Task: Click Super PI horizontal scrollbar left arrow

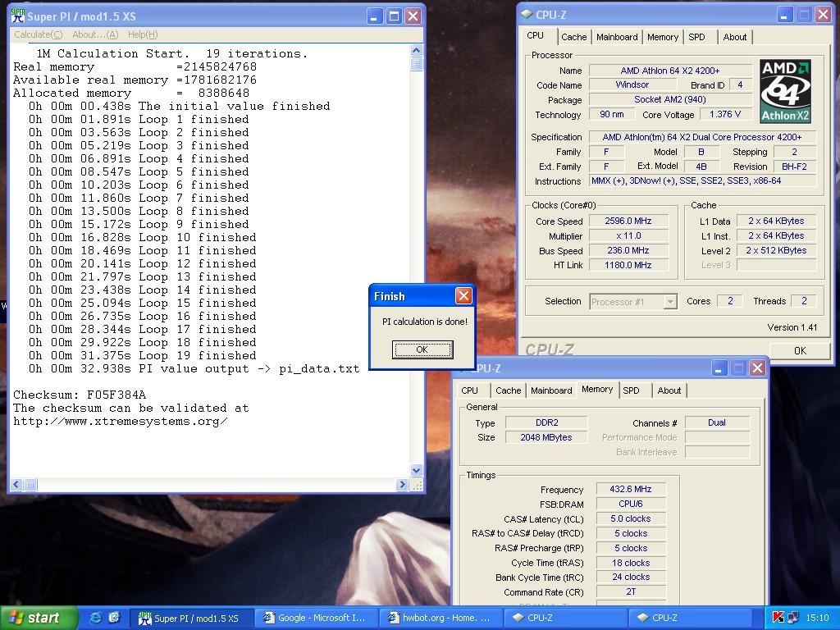Action: coord(16,484)
